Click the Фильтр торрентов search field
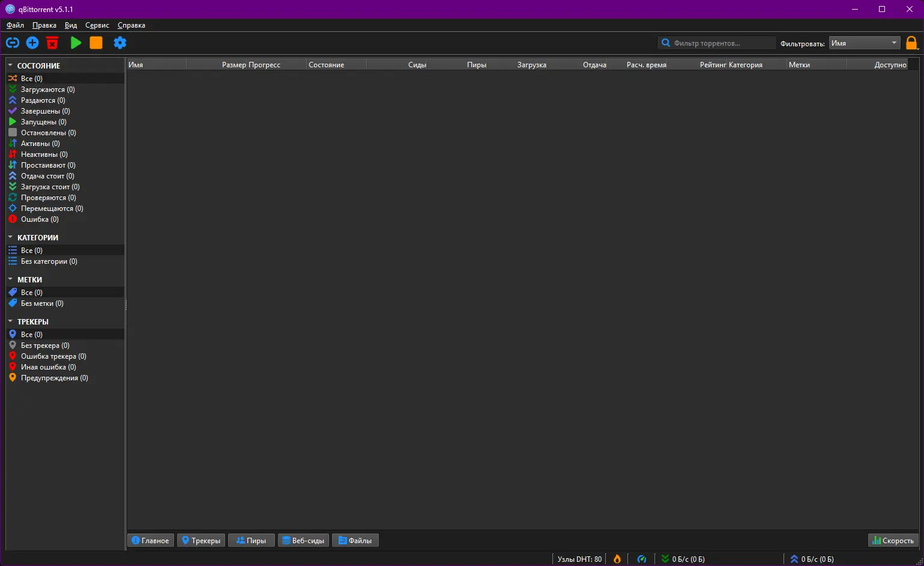Viewport: 924px width, 566px height. coord(717,43)
